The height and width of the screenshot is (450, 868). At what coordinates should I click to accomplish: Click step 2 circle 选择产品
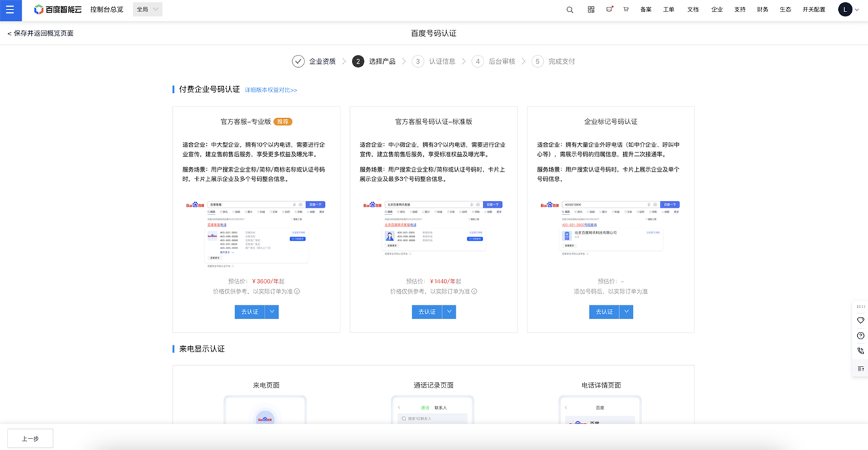[x=358, y=61]
